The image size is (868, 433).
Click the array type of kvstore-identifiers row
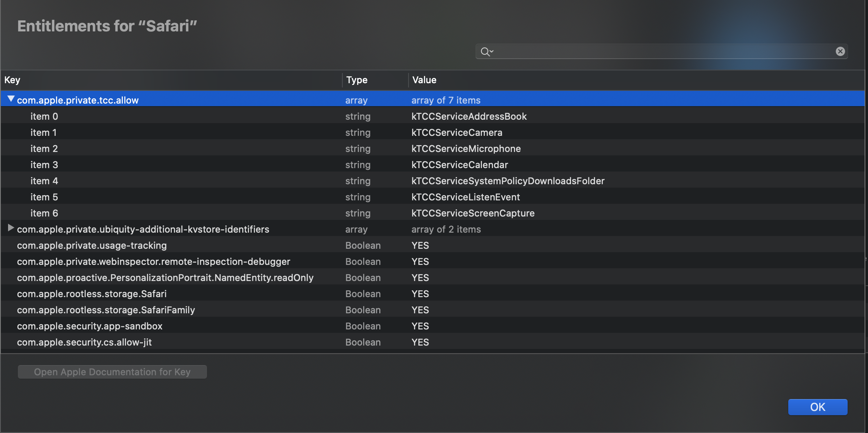(x=356, y=229)
